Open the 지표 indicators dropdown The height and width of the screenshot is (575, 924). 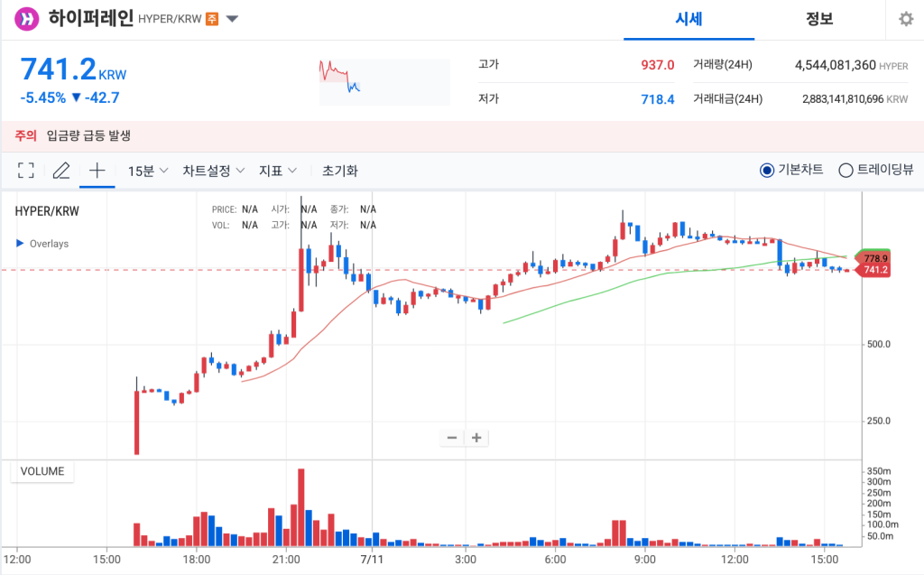click(x=278, y=171)
